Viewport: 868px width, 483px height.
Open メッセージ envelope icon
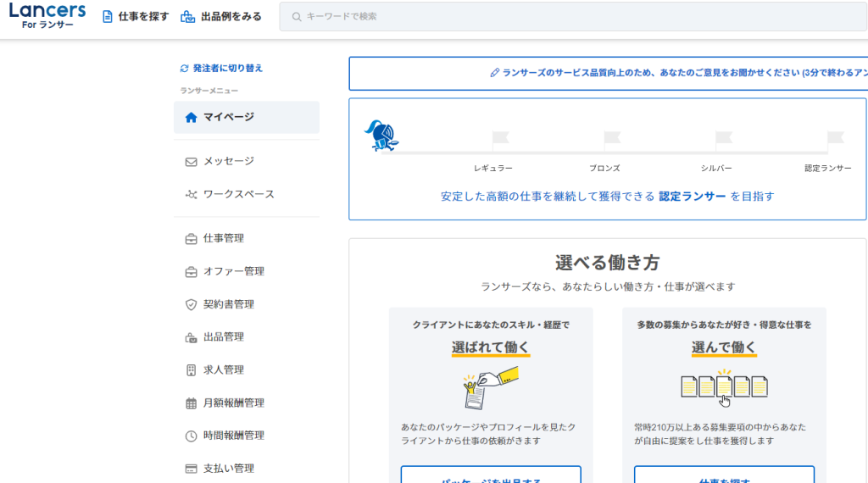coord(191,161)
